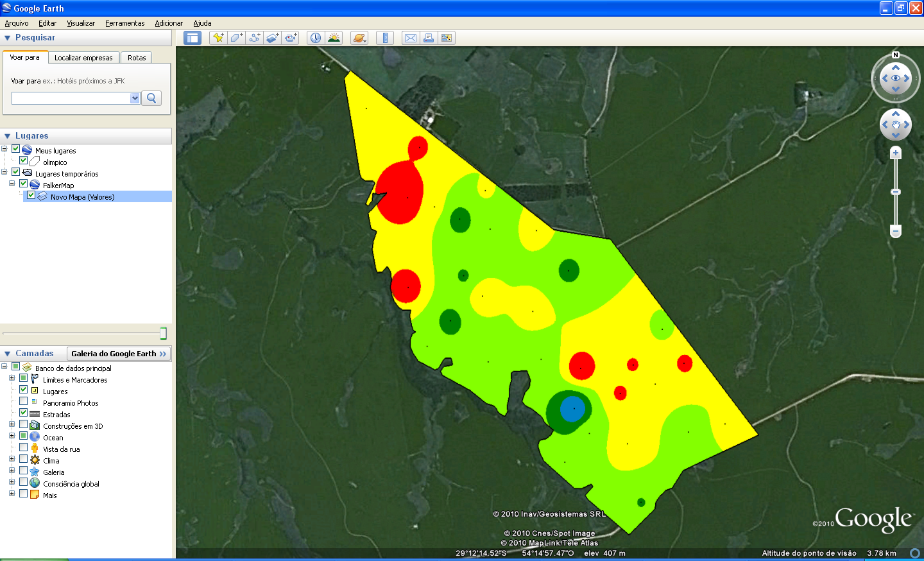Open the historical imagery clock tool

(x=316, y=38)
